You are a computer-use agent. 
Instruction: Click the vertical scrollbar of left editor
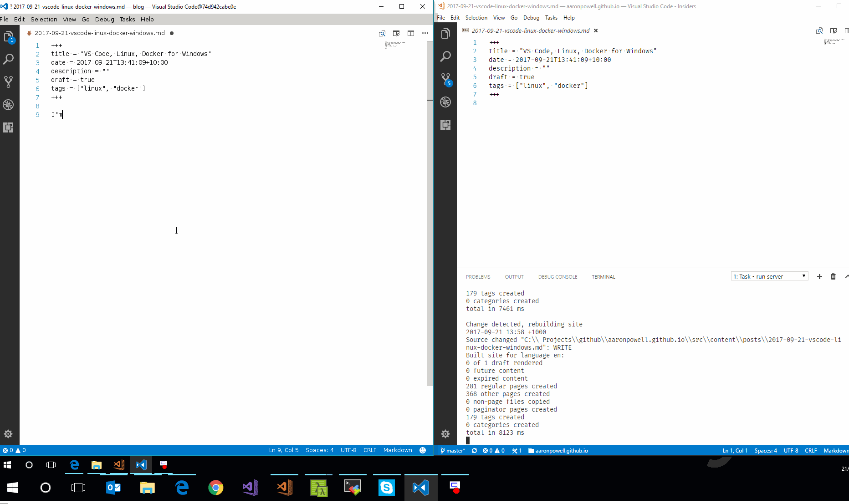430,214
